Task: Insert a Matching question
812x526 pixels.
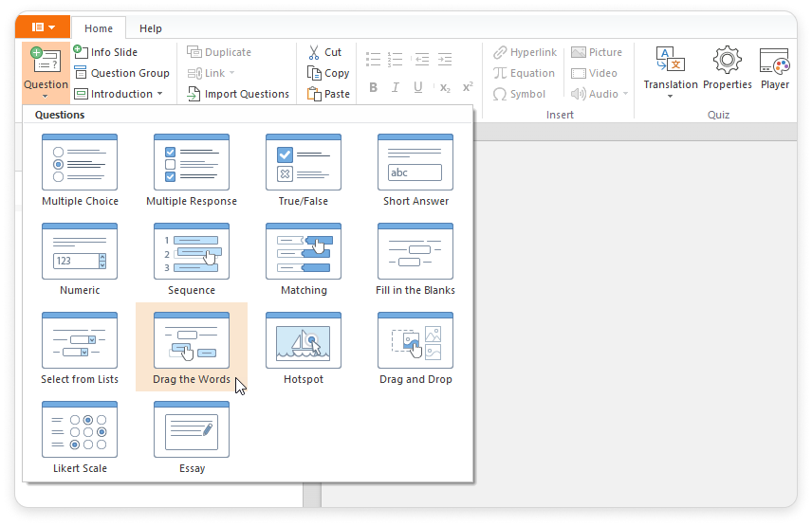Action: point(304,259)
